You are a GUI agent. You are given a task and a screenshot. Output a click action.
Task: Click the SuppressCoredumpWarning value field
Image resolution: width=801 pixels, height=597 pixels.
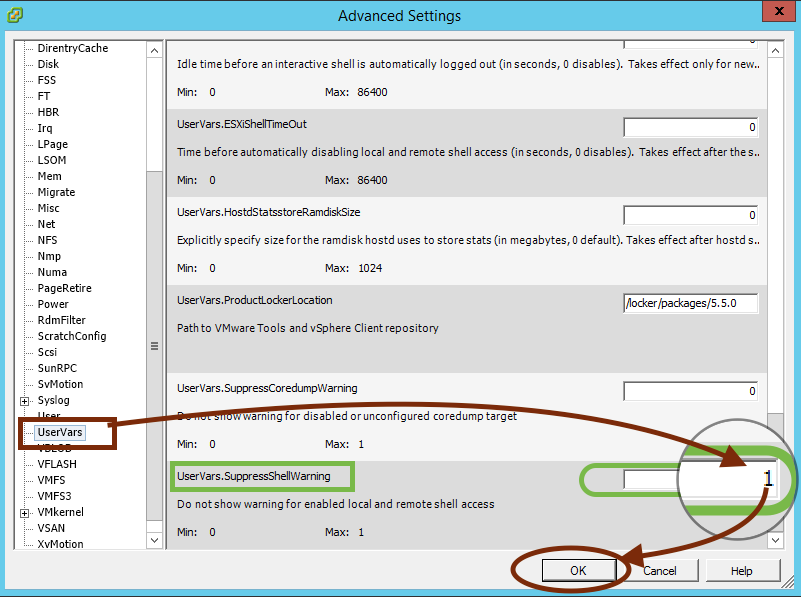[x=690, y=391]
